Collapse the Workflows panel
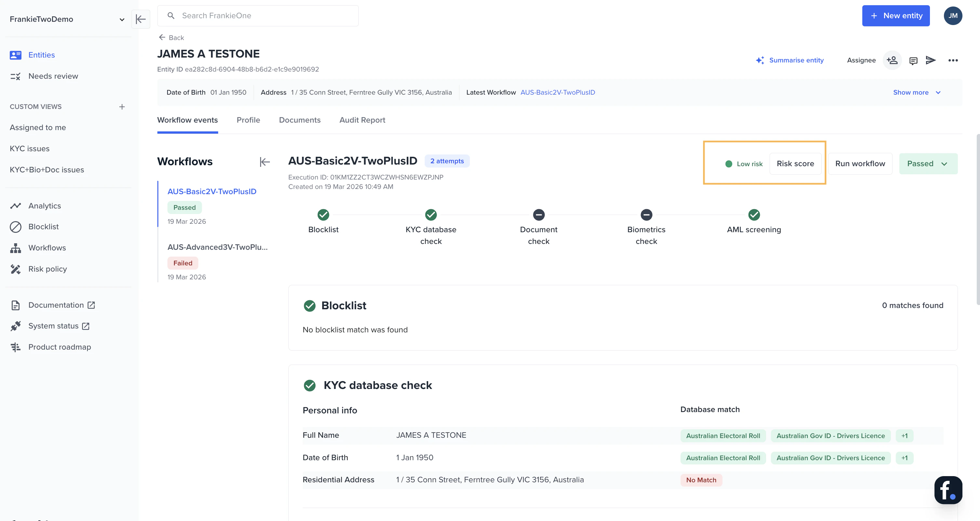This screenshot has height=521, width=980. pos(264,162)
